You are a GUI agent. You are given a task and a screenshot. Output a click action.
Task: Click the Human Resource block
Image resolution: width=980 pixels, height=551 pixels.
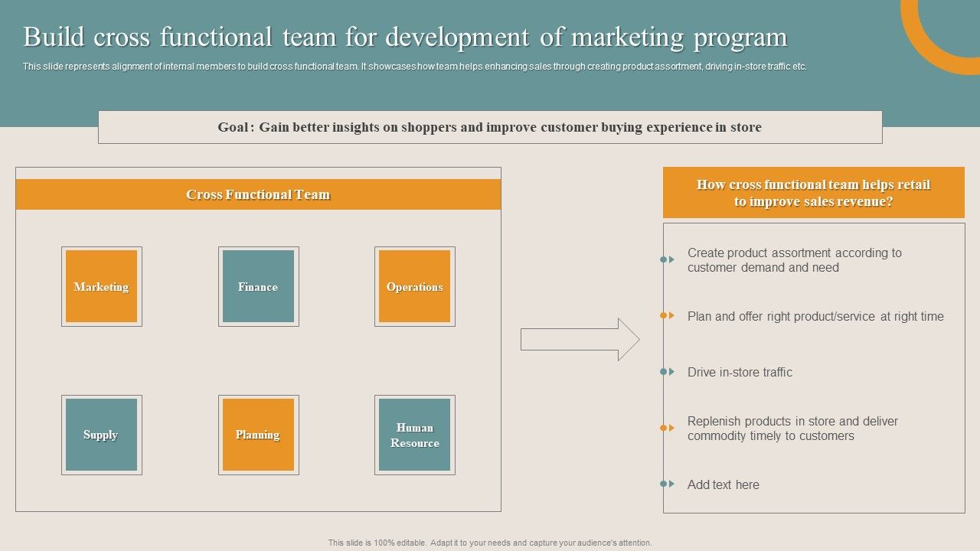414,434
